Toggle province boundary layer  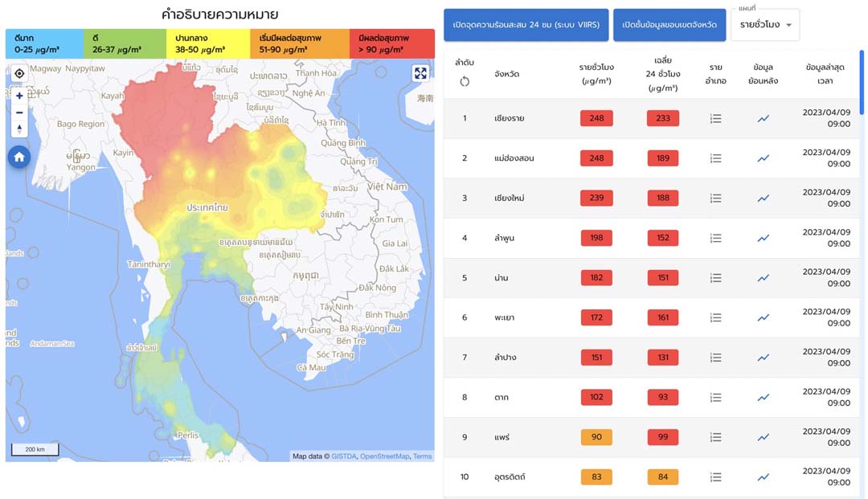tap(669, 25)
